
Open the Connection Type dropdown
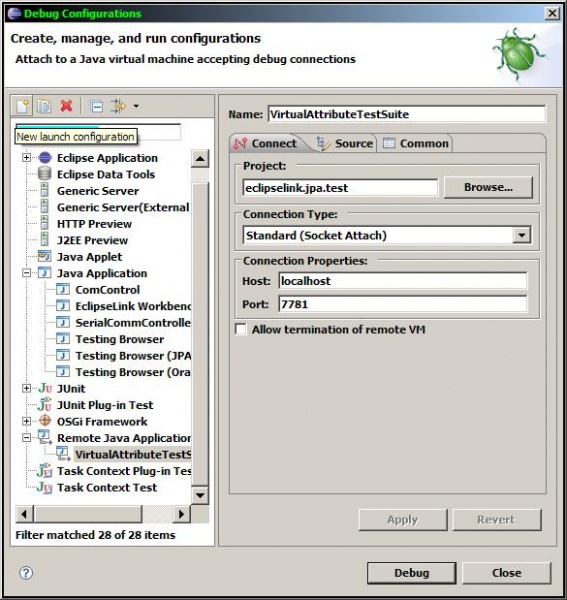pyautogui.click(x=522, y=235)
